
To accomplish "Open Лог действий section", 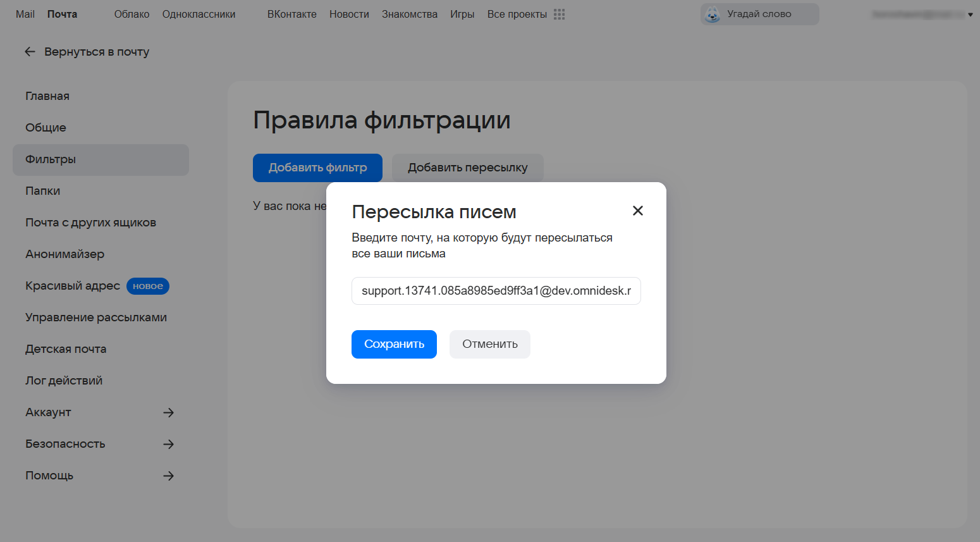I will coord(64,381).
